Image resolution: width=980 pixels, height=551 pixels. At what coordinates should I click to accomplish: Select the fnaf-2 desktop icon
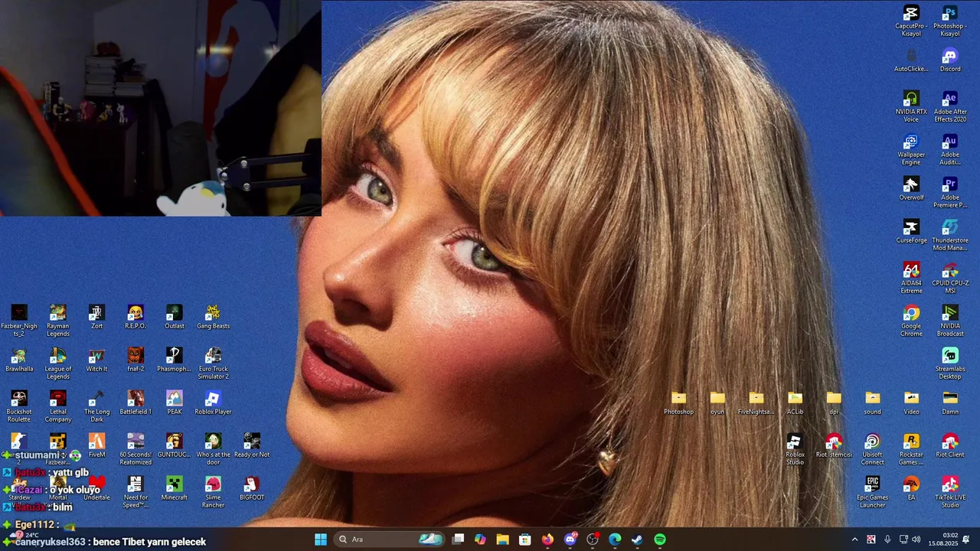coord(136,360)
